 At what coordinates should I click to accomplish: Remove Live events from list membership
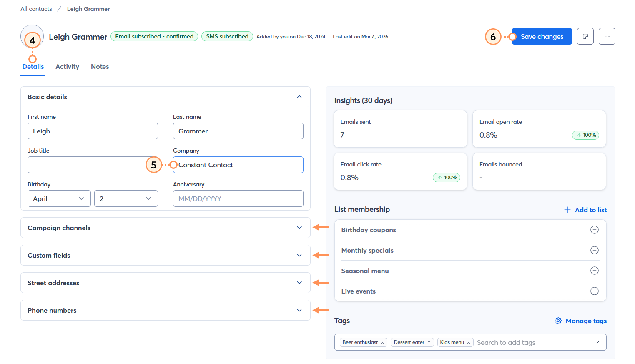tap(595, 291)
